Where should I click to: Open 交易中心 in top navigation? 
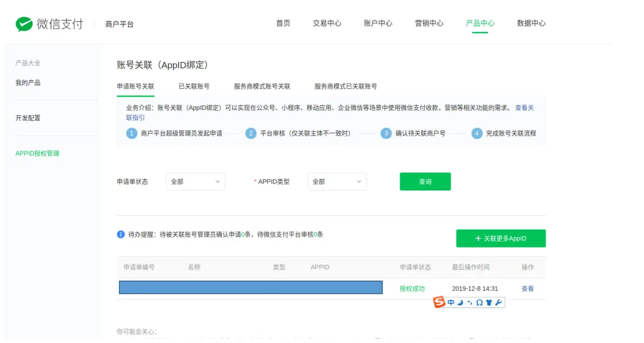[x=327, y=23]
